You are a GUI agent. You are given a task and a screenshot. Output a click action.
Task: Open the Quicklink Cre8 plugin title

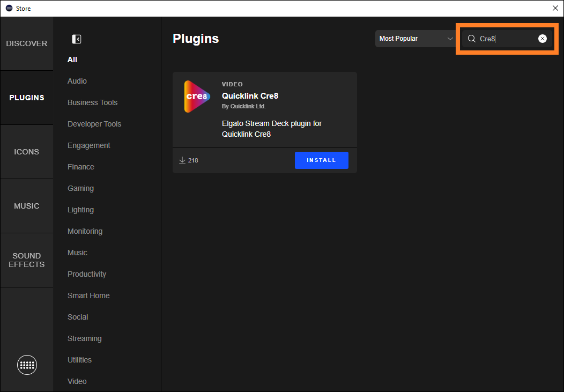click(x=250, y=95)
